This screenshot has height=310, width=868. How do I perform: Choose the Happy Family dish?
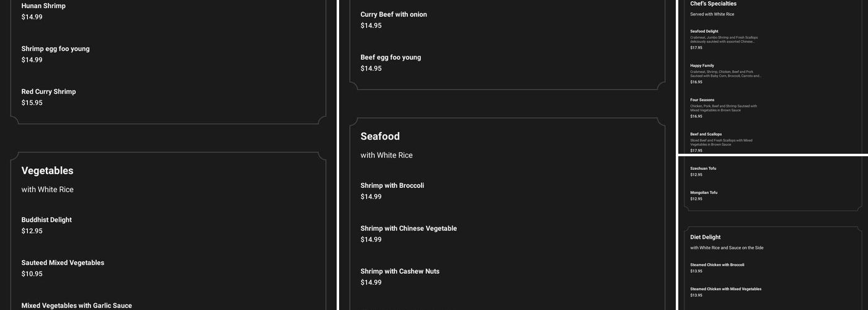[702, 66]
